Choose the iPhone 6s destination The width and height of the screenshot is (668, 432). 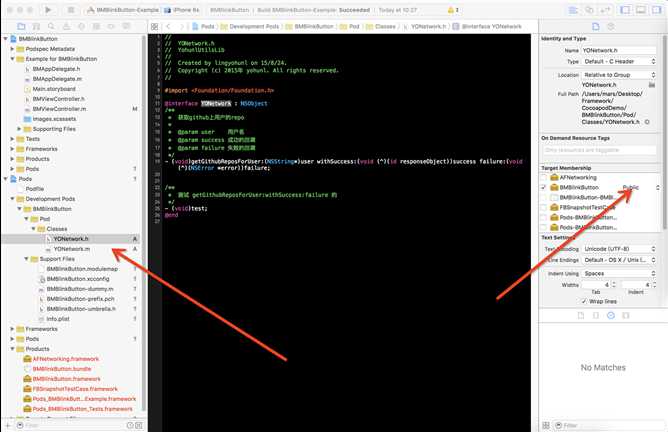[182, 10]
